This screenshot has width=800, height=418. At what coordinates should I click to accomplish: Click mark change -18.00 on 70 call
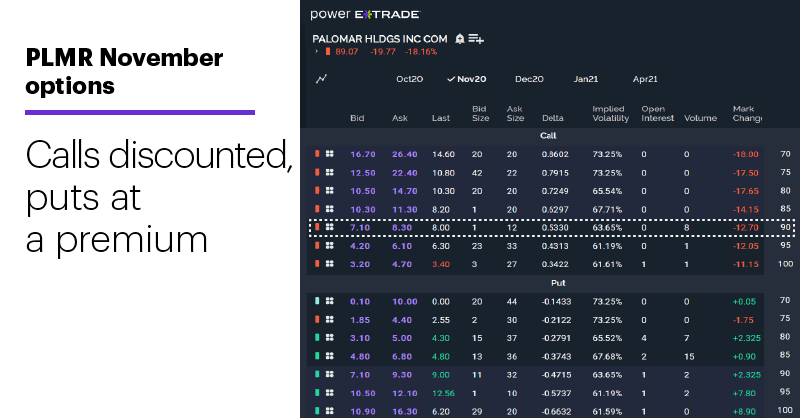[745, 154]
